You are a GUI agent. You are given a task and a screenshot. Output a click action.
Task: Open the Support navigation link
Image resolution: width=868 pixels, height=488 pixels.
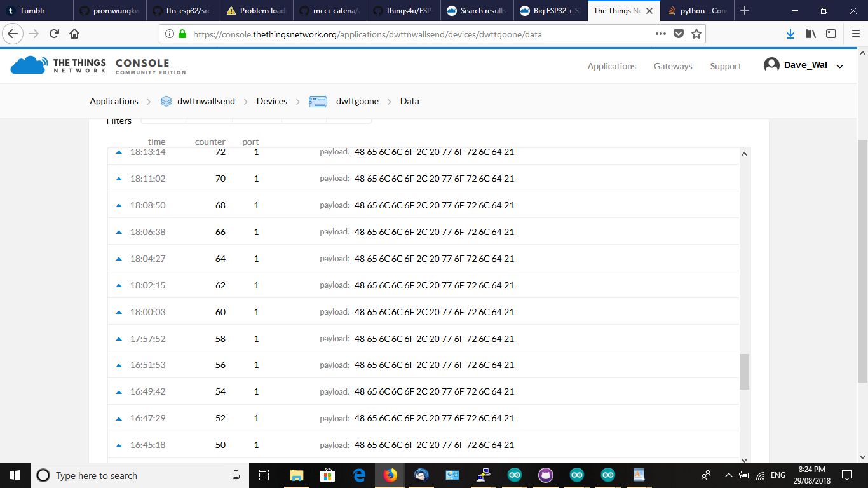(726, 66)
